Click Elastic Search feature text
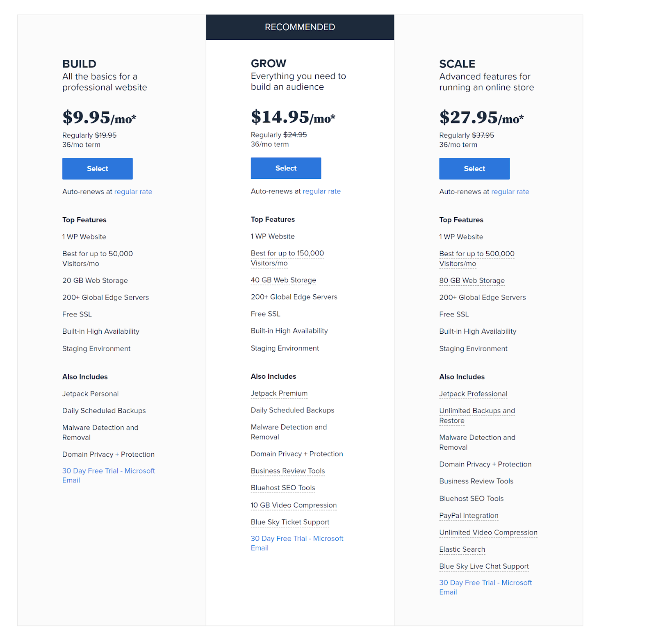The height and width of the screenshot is (644, 656). [462, 549]
